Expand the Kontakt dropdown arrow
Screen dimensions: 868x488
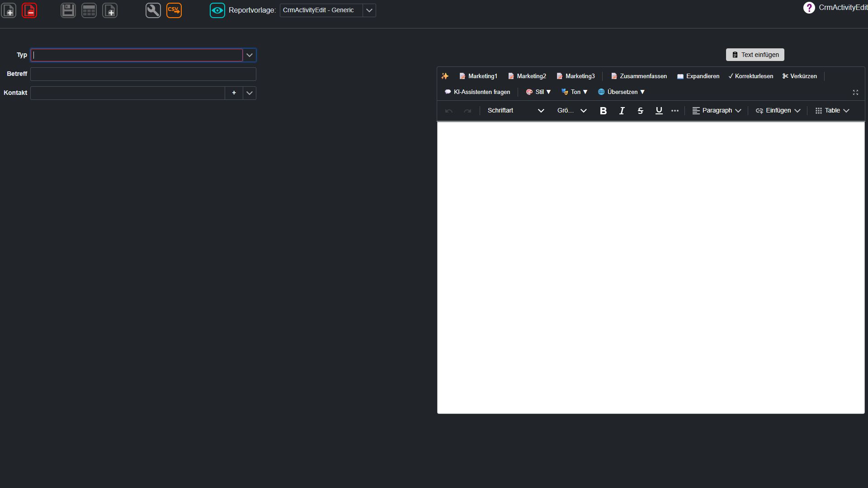250,93
